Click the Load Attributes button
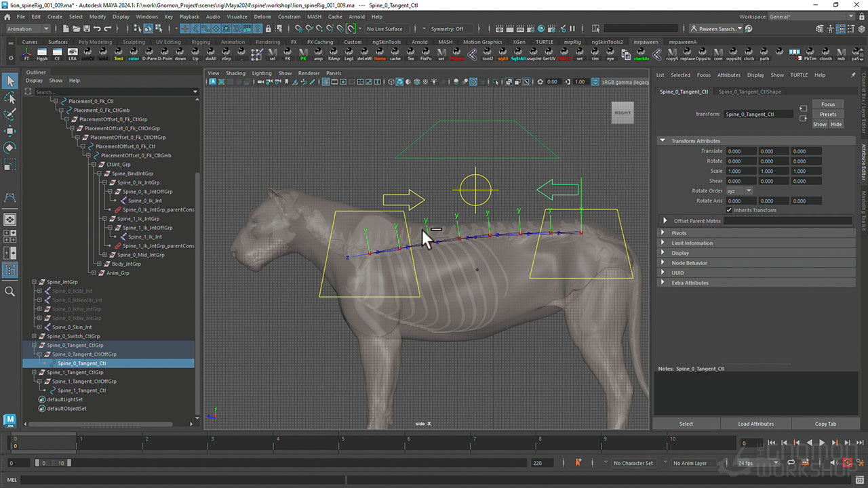The image size is (868, 488). pos(756,424)
